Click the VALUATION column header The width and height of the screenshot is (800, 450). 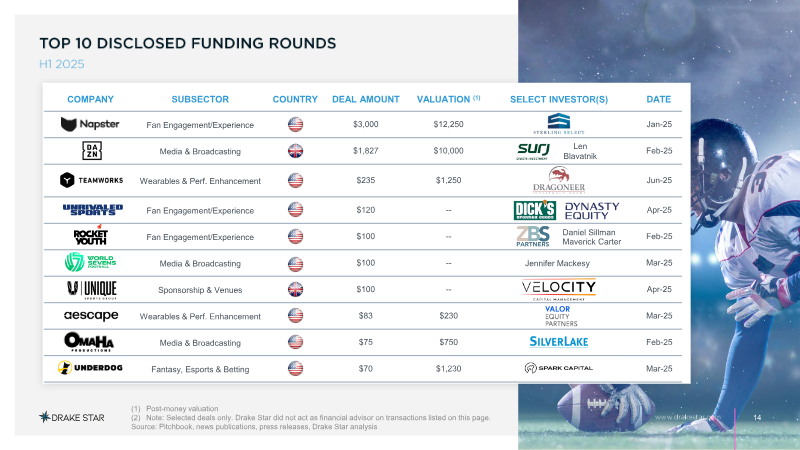pyautogui.click(x=448, y=99)
